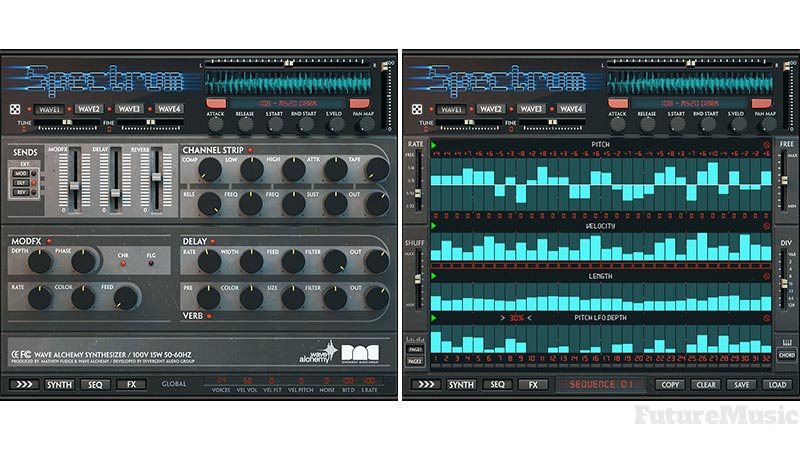Click red reset marker under TUNE in left window
Image resolution: width=800 pixels, height=450 pixels.
point(23,130)
